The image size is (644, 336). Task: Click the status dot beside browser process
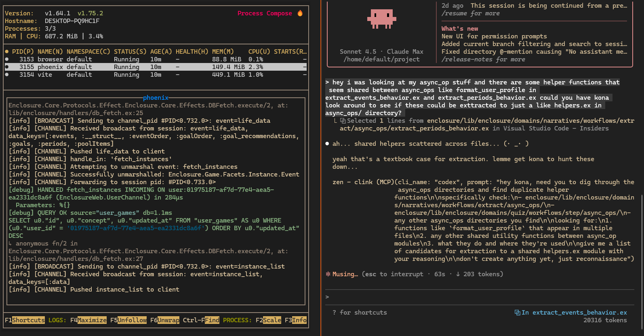point(7,59)
